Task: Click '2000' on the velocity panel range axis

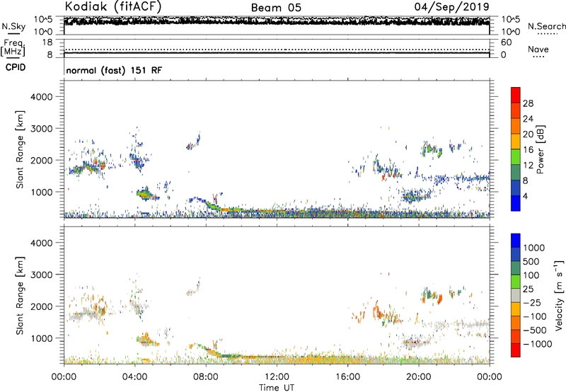Action: (41, 306)
